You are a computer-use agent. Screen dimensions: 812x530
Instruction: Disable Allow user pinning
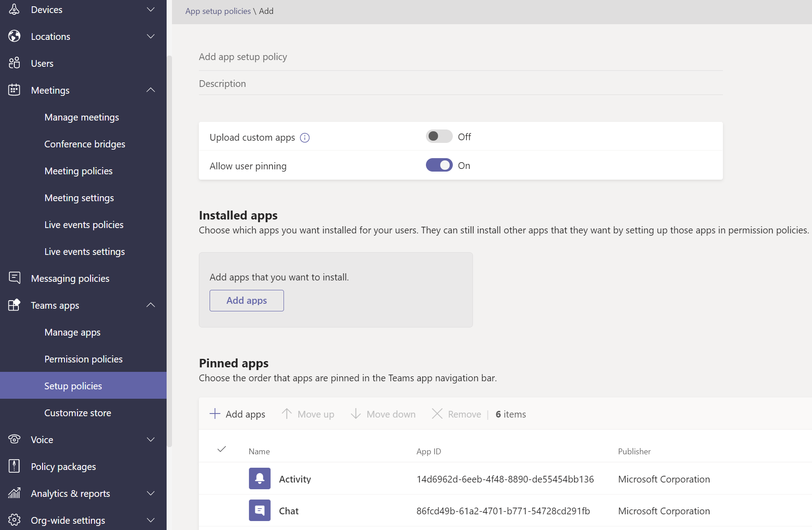coord(439,165)
